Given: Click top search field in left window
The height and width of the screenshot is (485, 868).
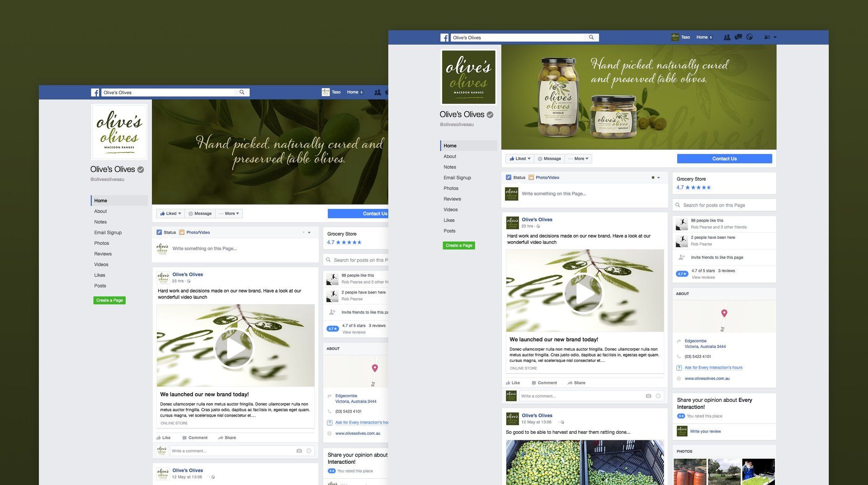Looking at the screenshot, I should (175, 92).
